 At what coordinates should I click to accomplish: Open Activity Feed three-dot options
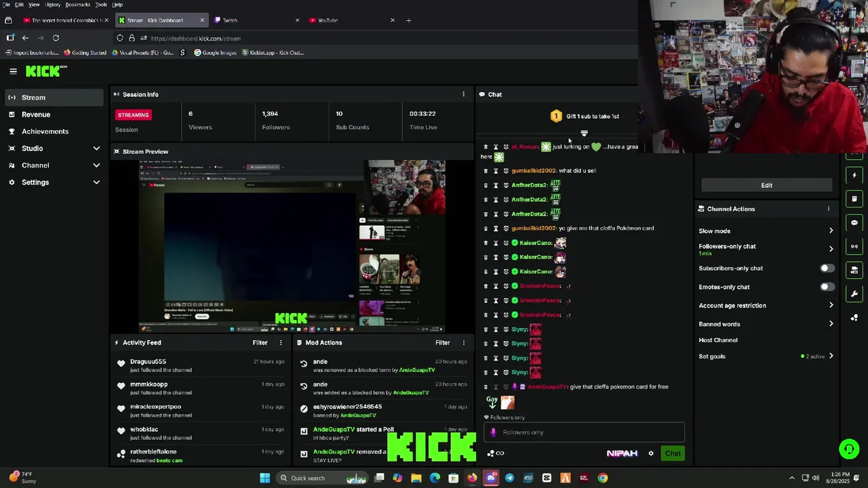click(x=281, y=343)
